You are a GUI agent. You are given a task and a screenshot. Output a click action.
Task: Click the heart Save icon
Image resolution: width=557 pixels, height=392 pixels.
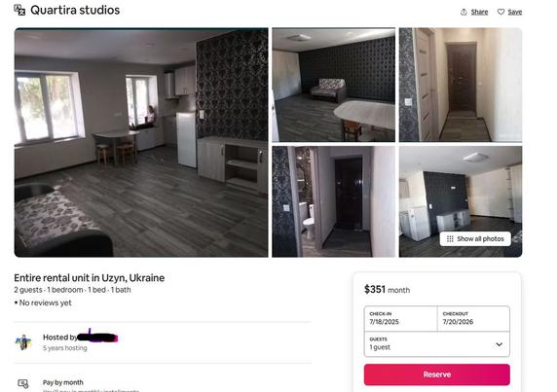(x=501, y=12)
